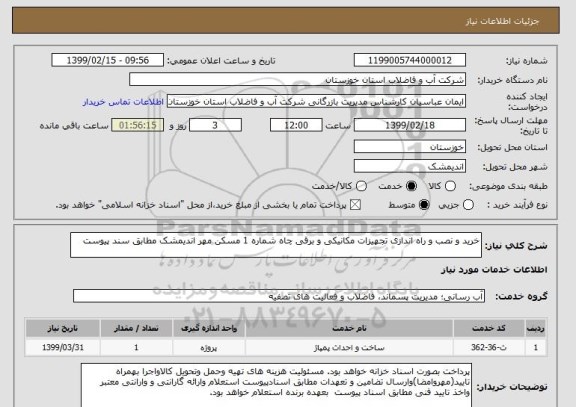This screenshot has height=407, width=576.
Task: Click the گروه خدمت field
Action: (x=279, y=296)
